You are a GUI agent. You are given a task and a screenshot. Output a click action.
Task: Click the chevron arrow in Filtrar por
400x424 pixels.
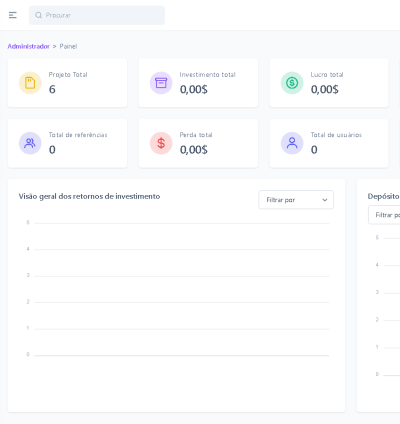point(325,200)
